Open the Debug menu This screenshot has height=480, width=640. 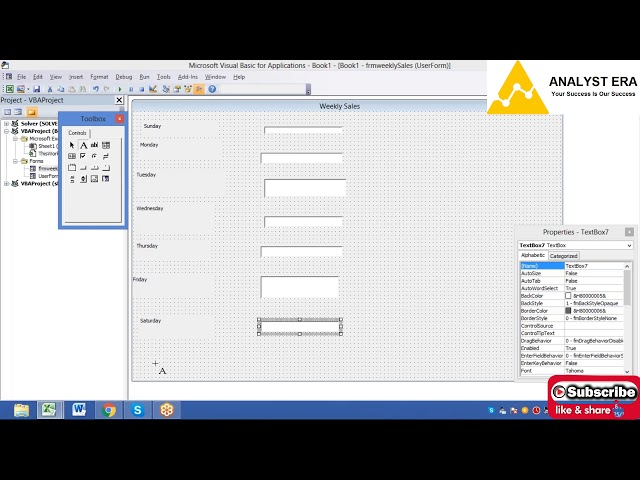[x=124, y=77]
